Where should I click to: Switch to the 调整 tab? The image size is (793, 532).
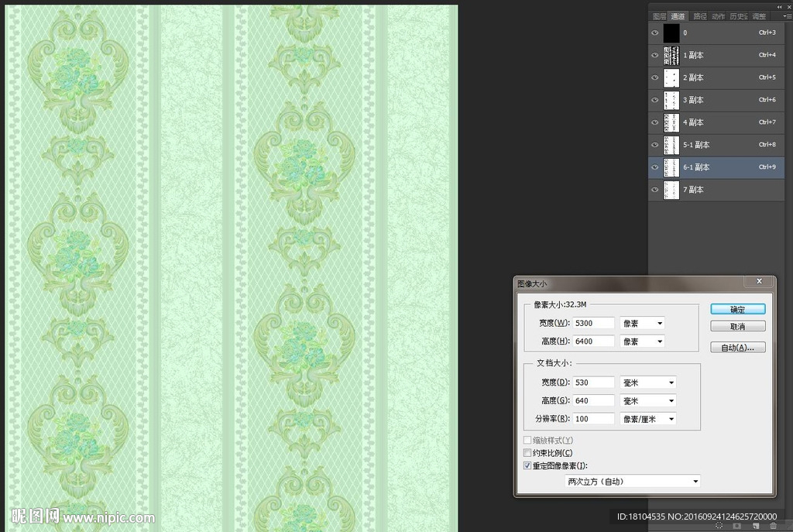pyautogui.click(x=759, y=16)
